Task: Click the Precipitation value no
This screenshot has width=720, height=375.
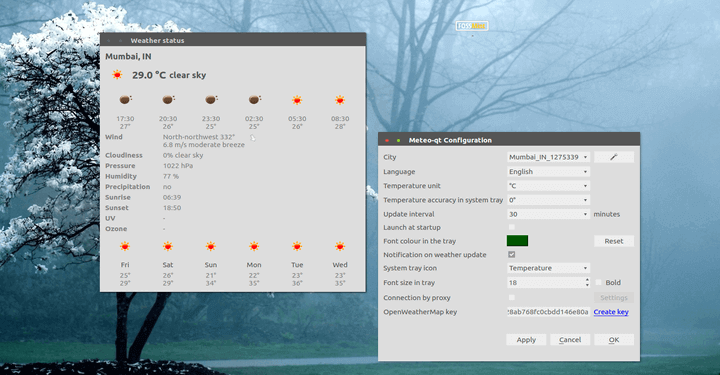Action: (167, 187)
